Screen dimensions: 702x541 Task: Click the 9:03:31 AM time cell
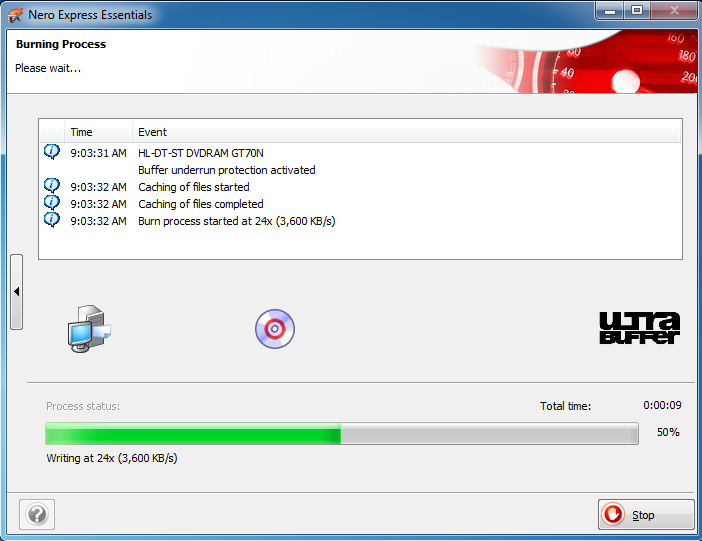pos(98,153)
